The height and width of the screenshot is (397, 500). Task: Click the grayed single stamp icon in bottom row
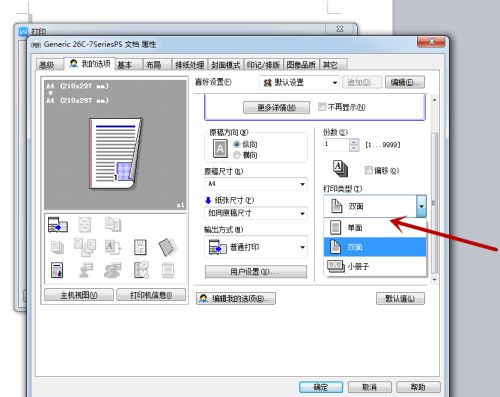click(x=86, y=270)
